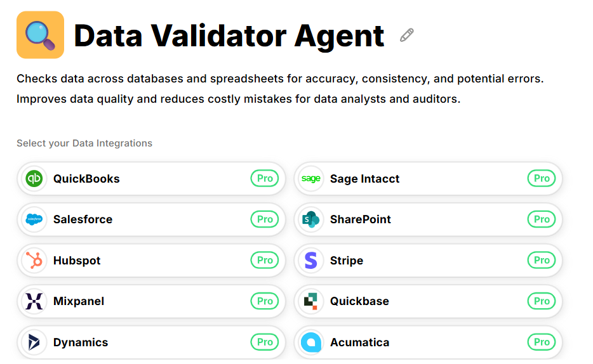Screen dimensions: 593x364
Task: Click the Pro badge on SharePoint
Action: click(542, 219)
